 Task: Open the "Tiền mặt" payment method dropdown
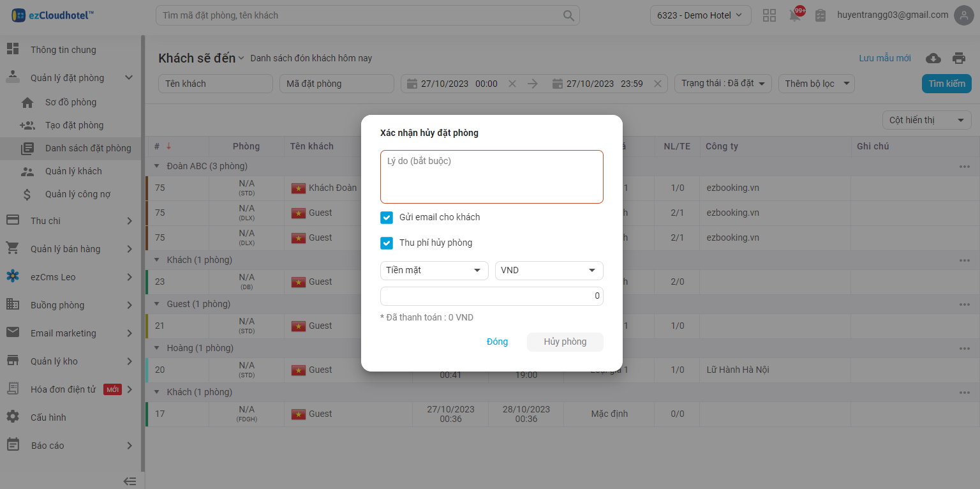click(434, 271)
